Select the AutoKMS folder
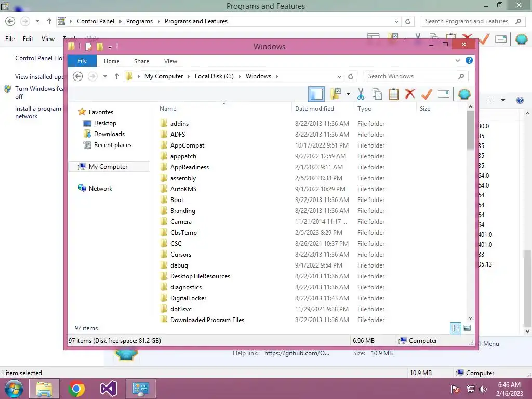Viewport: 532px width, 399px height. tap(183, 189)
